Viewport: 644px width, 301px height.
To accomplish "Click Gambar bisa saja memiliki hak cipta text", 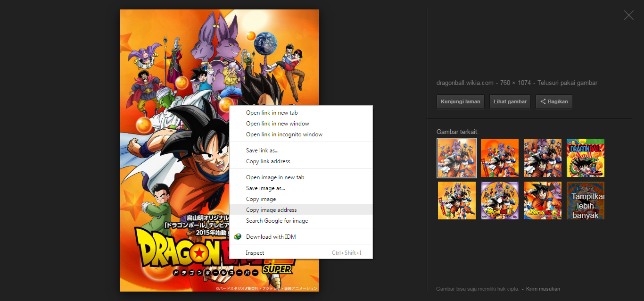I will [x=478, y=289].
